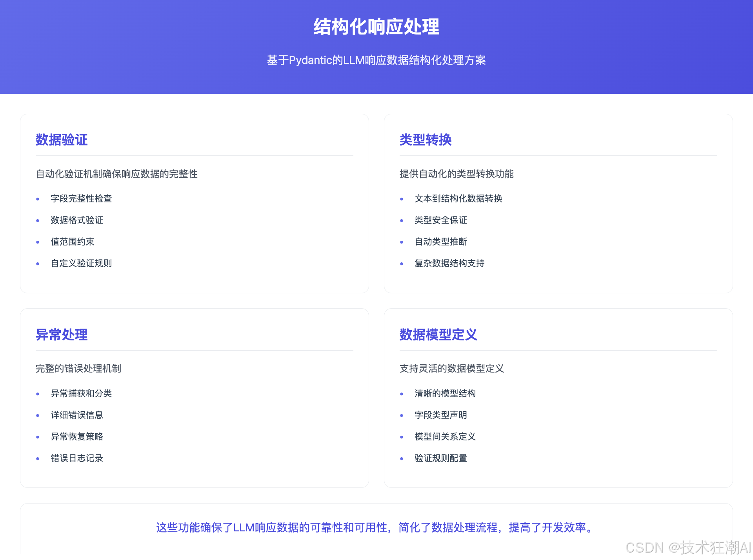Image resolution: width=753 pixels, height=560 pixels.
Task: Click the 字段类型声明 list item
Action: [x=441, y=415]
